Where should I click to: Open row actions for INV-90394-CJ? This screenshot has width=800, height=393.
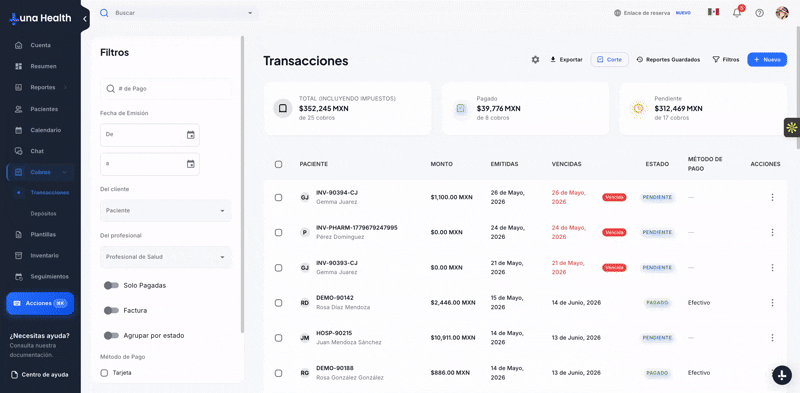pyautogui.click(x=772, y=197)
